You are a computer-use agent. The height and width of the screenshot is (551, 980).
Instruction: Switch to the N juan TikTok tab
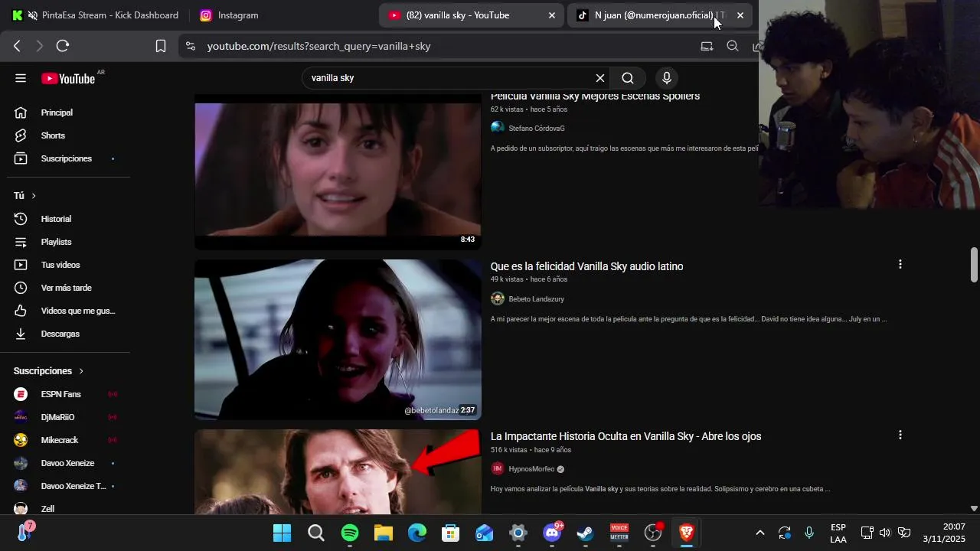coord(651,15)
